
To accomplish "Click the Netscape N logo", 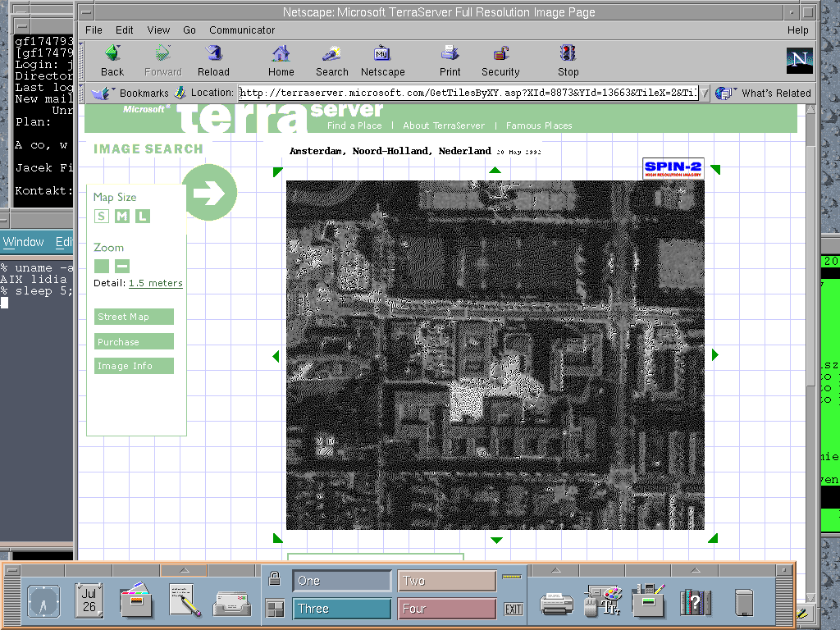I will [799, 60].
